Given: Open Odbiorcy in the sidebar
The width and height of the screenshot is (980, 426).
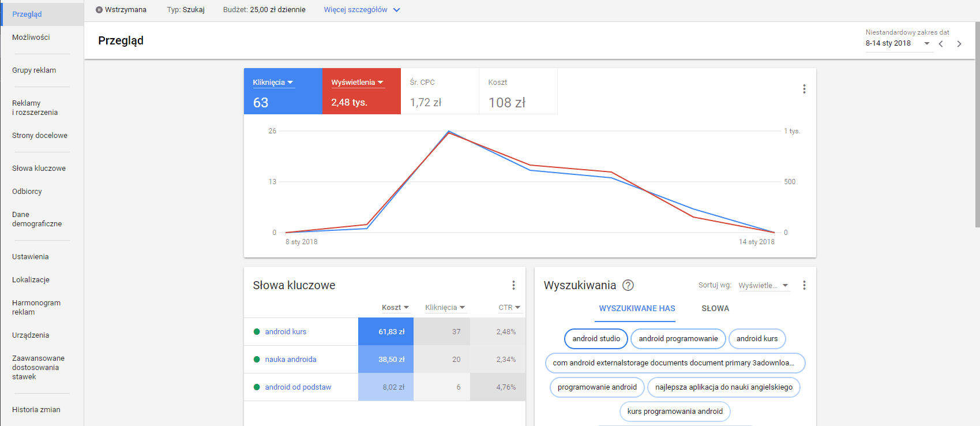Looking at the screenshot, I should [27, 191].
